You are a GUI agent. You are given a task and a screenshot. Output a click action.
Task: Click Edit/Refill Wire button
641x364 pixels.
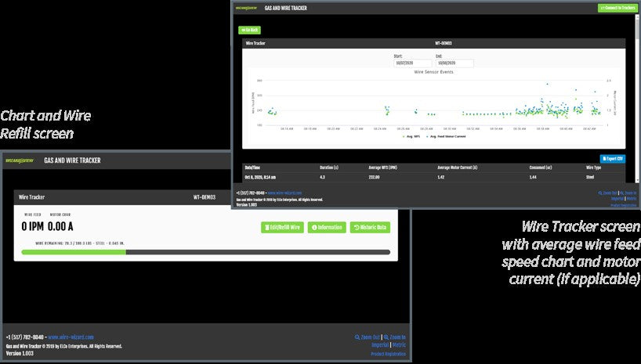[282, 228]
